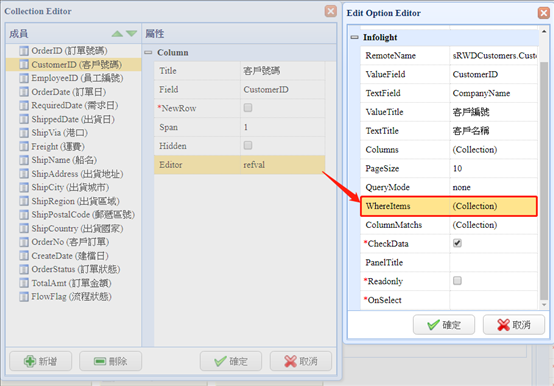554x386 pixels.
Task: Cancel the Collection Editor dialog
Action: [x=301, y=361]
